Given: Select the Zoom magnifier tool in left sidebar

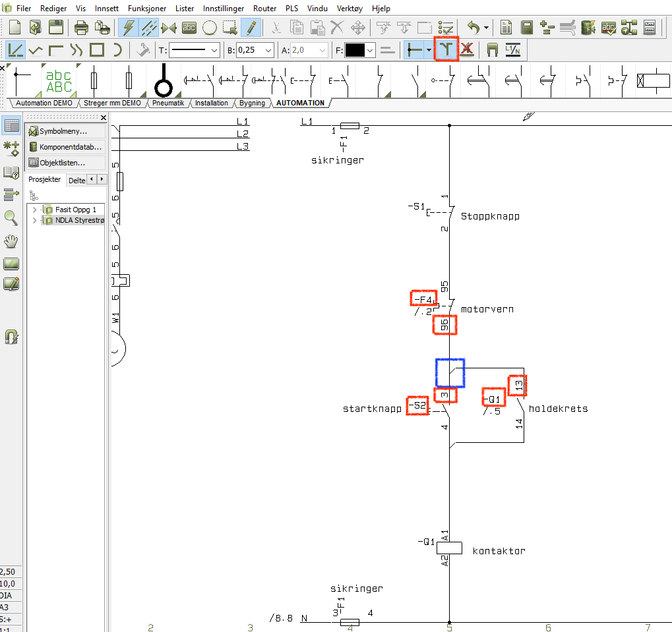Looking at the screenshot, I should 11,218.
